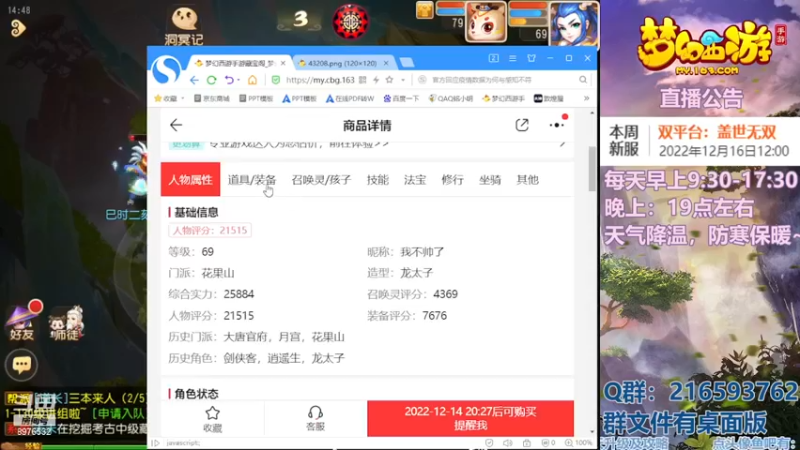This screenshot has height=450, width=800.
Task: Switch to the 43208.png browser tab
Action: tap(342, 63)
